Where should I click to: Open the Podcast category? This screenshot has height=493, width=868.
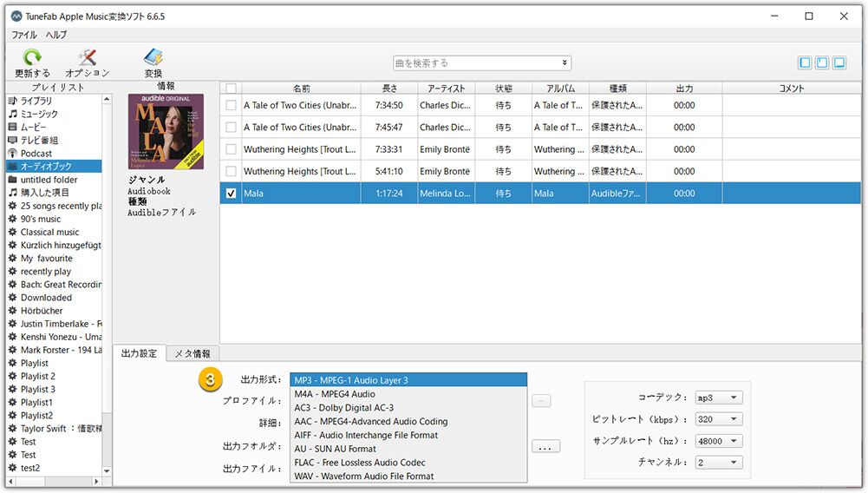pyautogui.click(x=36, y=154)
